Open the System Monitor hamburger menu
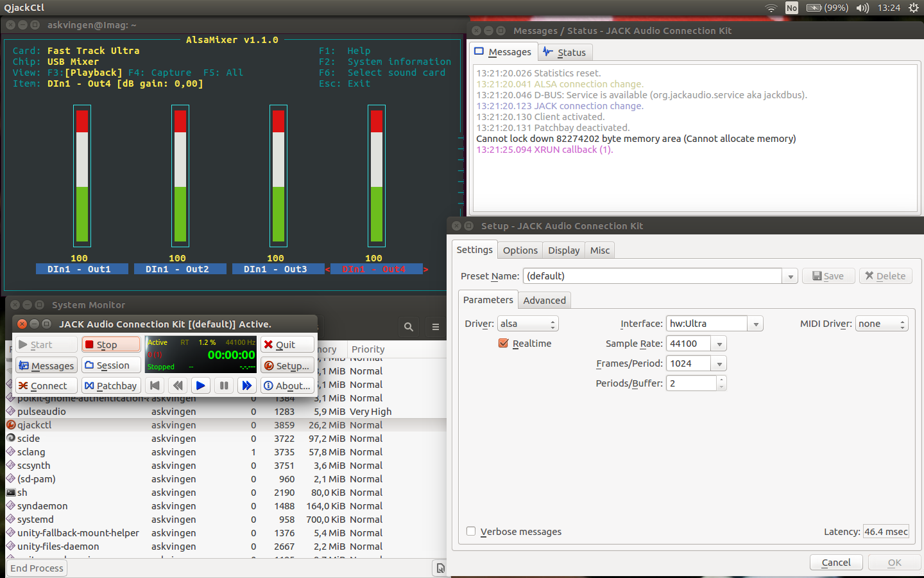 pos(436,327)
